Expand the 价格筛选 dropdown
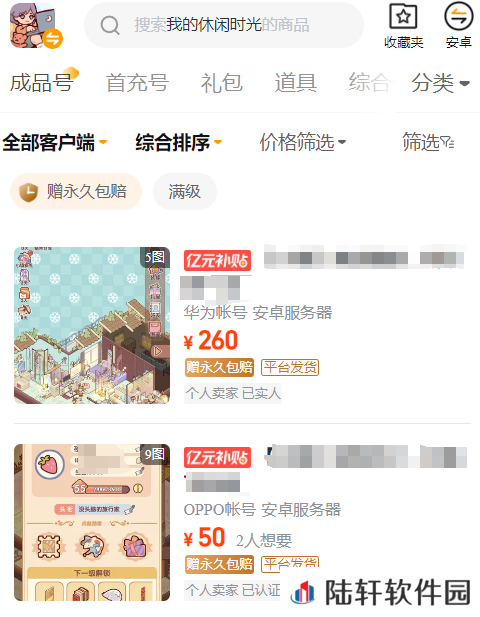The image size is (480, 617). [x=303, y=142]
